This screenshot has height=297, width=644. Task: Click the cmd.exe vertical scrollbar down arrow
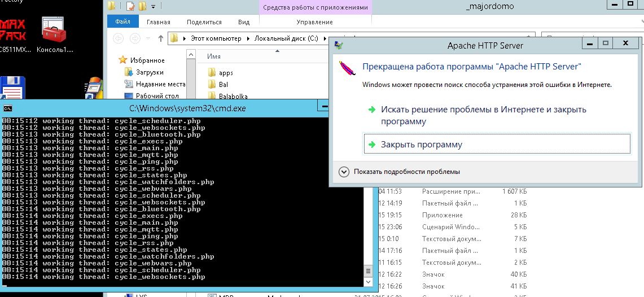[369, 281]
